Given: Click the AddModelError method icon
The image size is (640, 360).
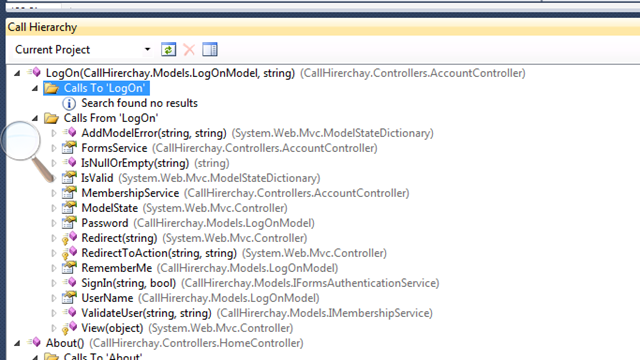Looking at the screenshot, I should coord(70,133).
